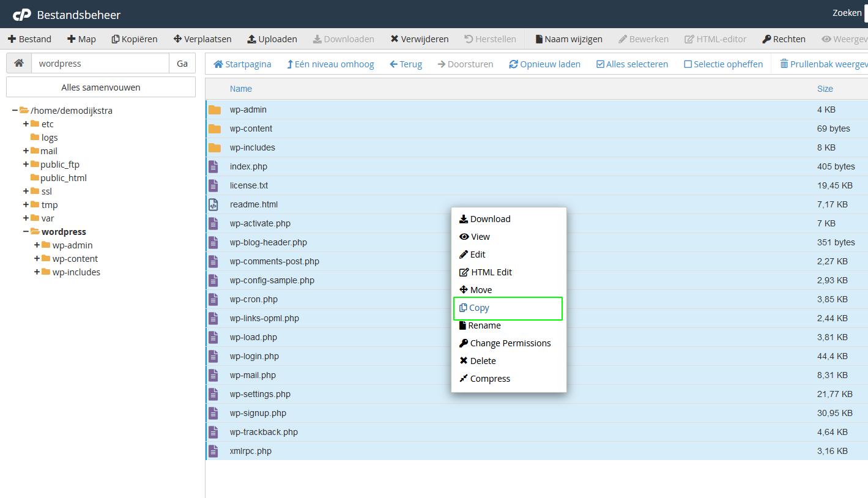868x498 pixels.
Task: Select the wp-settings.php file name
Action: coord(260,394)
